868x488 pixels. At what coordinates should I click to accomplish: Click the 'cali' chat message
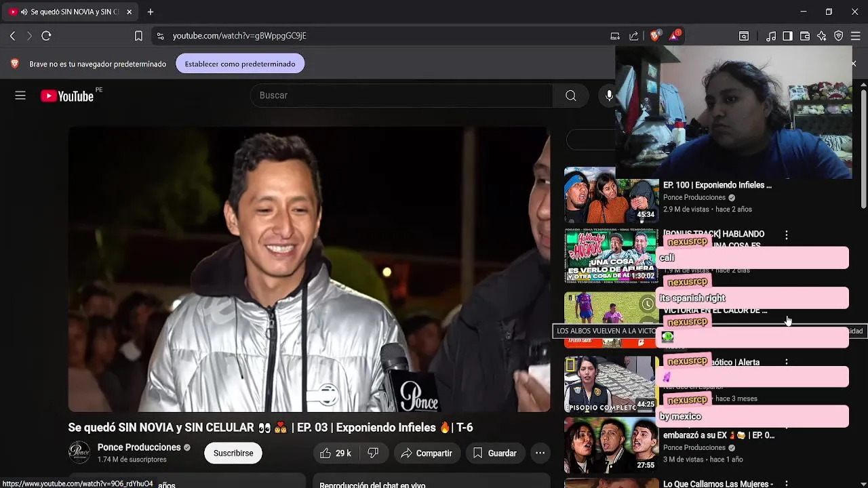click(x=753, y=258)
